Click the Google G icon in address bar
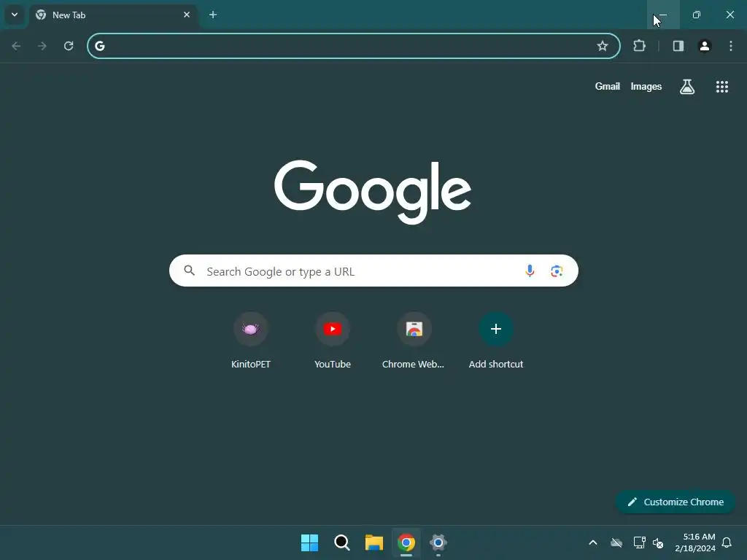747x560 pixels. (99, 46)
